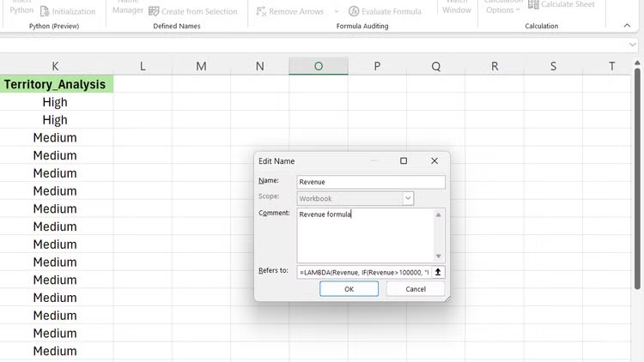Select the Territory_Analysis header cell

55,84
